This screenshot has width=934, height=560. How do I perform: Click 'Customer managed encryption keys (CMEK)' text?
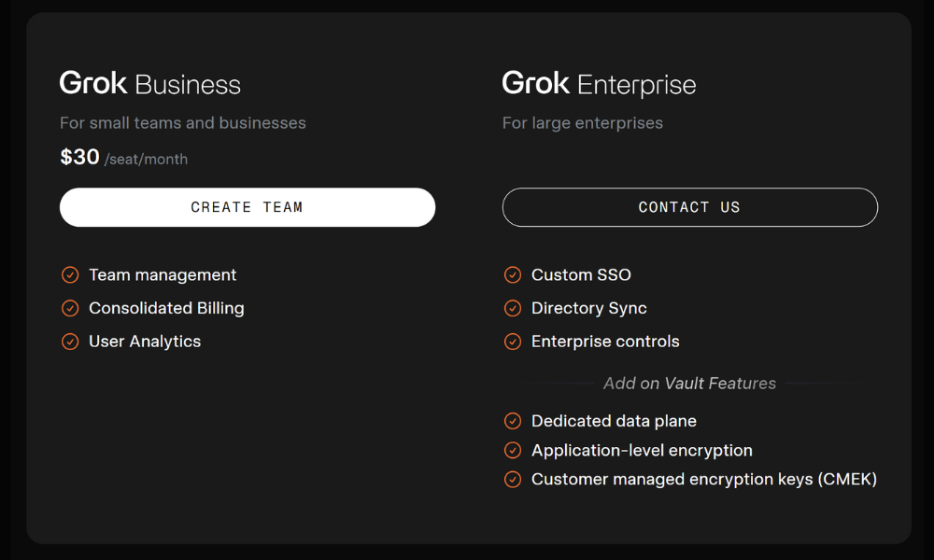[x=704, y=479]
